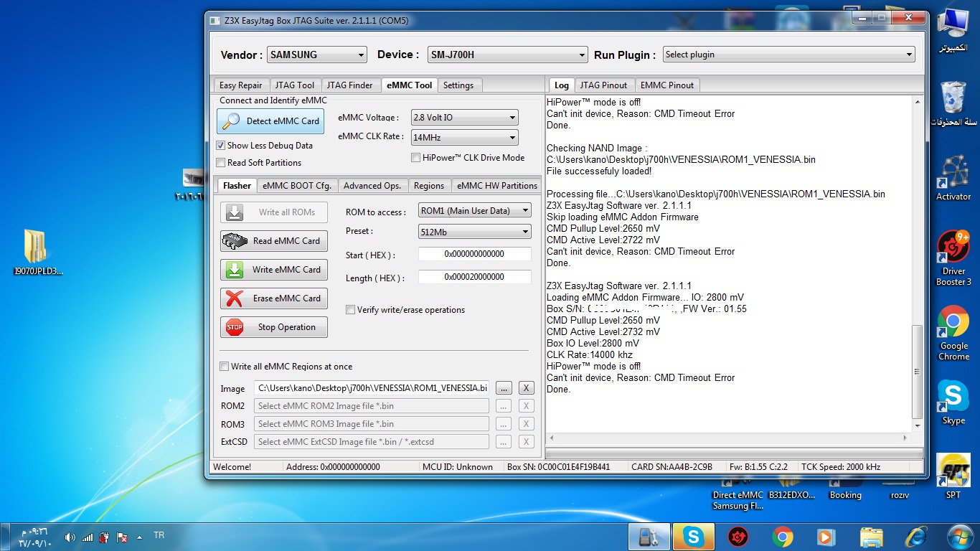Switch to the JTAG Tool tab
The height and width of the screenshot is (551, 980).
click(x=295, y=85)
